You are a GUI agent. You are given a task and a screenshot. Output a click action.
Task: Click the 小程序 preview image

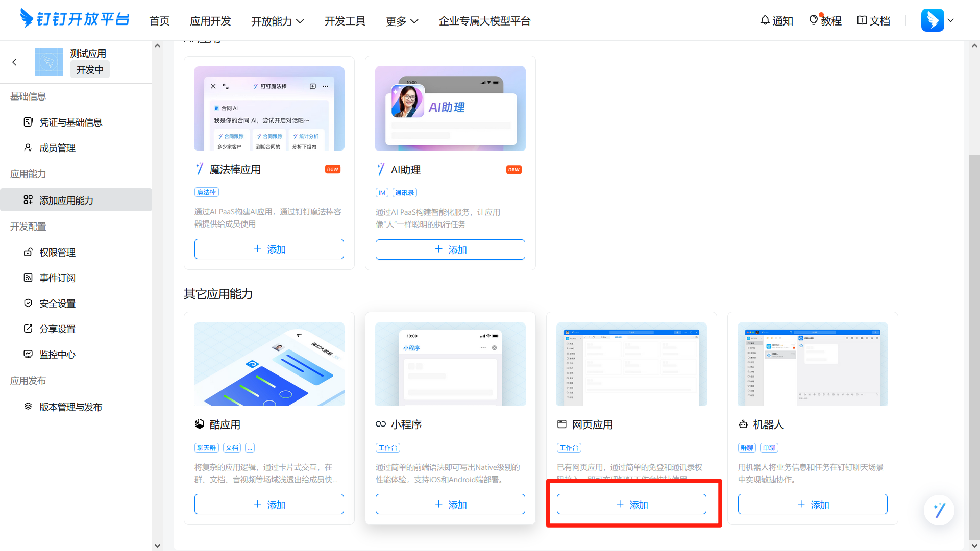[x=450, y=364]
